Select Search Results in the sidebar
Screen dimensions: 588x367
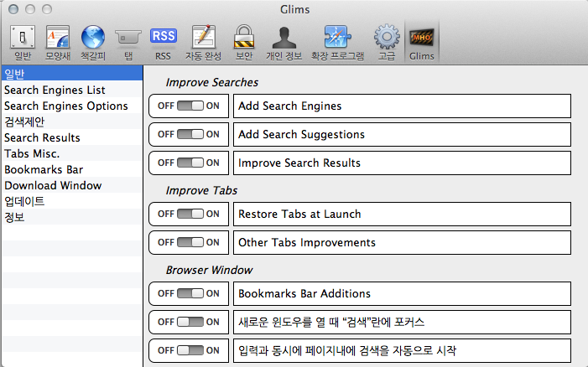point(72,137)
